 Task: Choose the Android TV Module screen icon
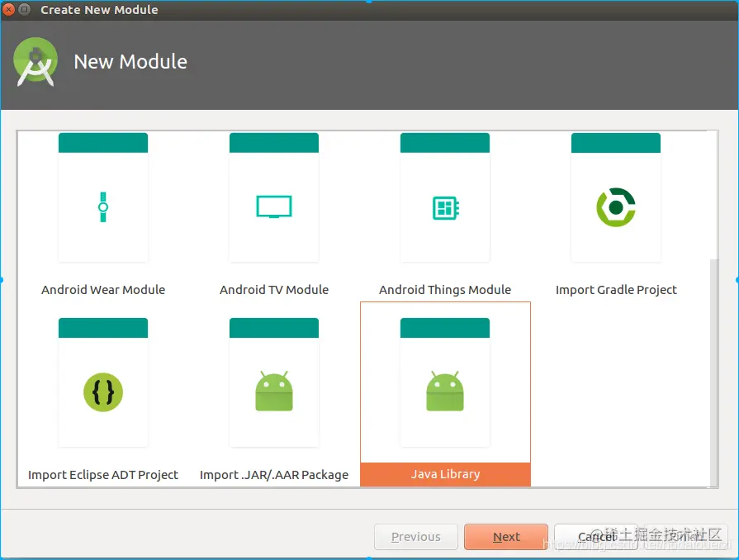pyautogui.click(x=274, y=207)
